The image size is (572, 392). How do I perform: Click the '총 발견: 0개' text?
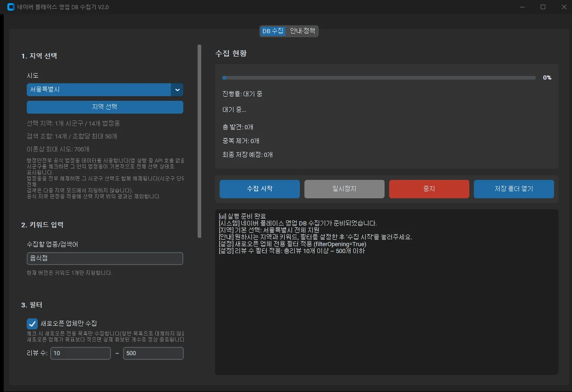238,127
